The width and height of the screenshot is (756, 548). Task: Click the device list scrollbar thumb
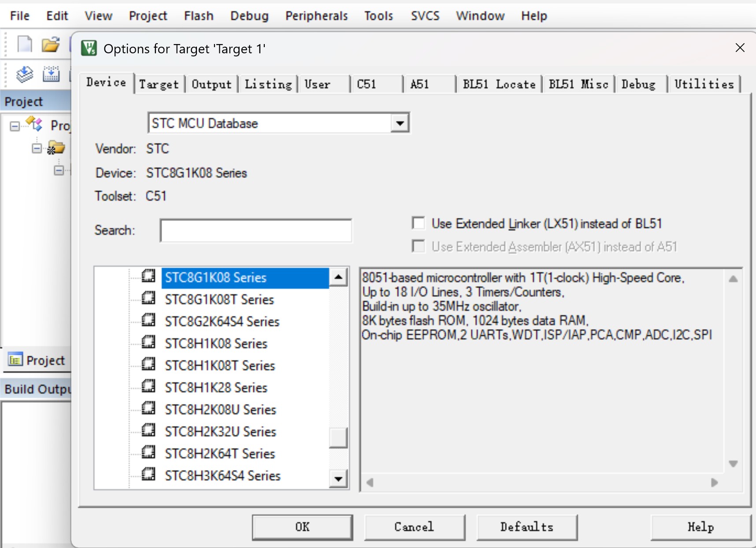click(x=338, y=437)
